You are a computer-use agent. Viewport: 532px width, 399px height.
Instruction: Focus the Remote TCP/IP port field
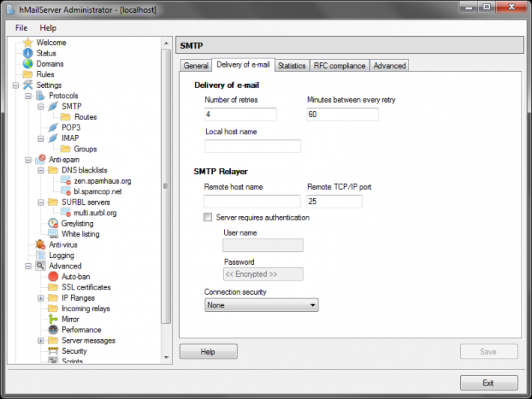(x=334, y=201)
